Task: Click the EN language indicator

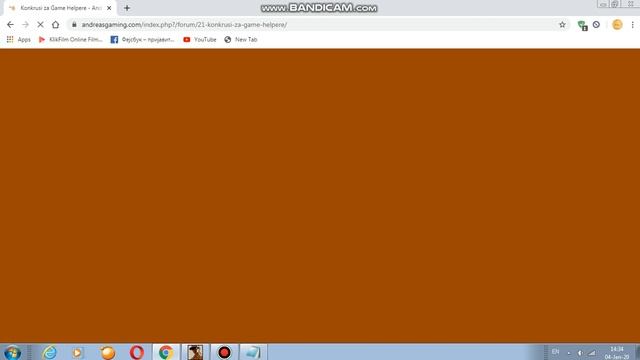Action: (x=555, y=352)
